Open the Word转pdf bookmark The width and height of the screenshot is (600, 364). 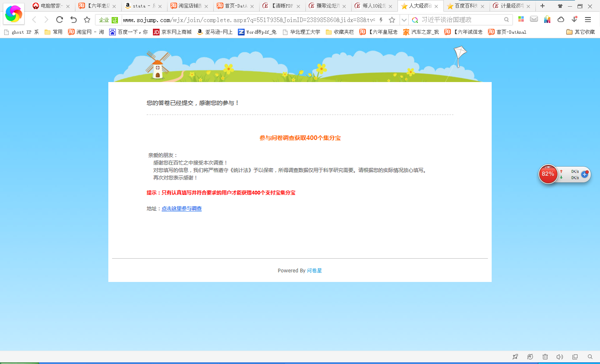pos(257,32)
